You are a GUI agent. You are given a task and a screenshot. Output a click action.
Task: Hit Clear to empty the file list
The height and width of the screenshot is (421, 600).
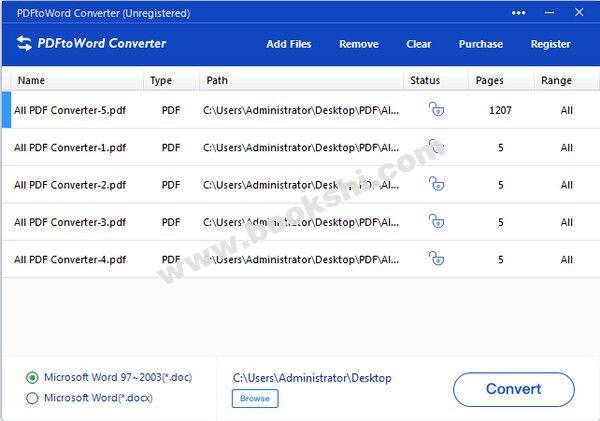(x=419, y=44)
